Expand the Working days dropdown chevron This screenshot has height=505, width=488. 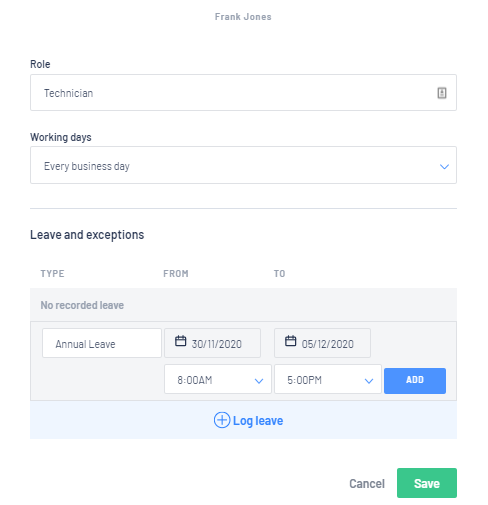point(444,166)
